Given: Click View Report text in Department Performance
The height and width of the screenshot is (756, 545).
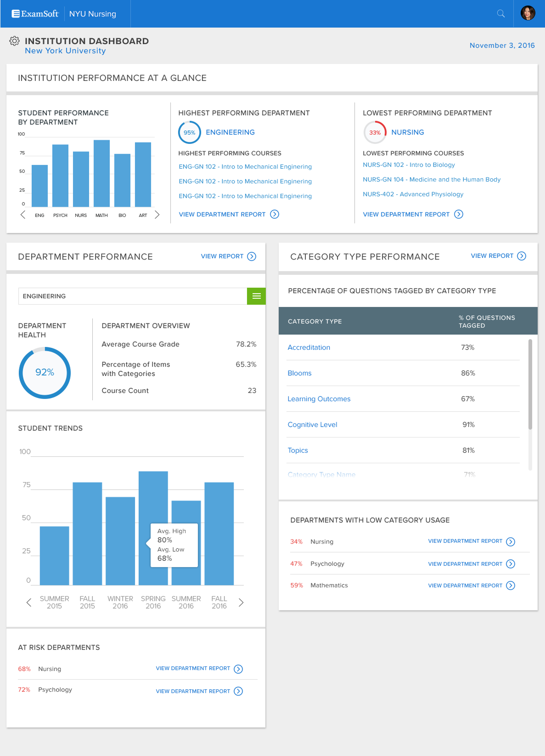Looking at the screenshot, I should (x=222, y=256).
